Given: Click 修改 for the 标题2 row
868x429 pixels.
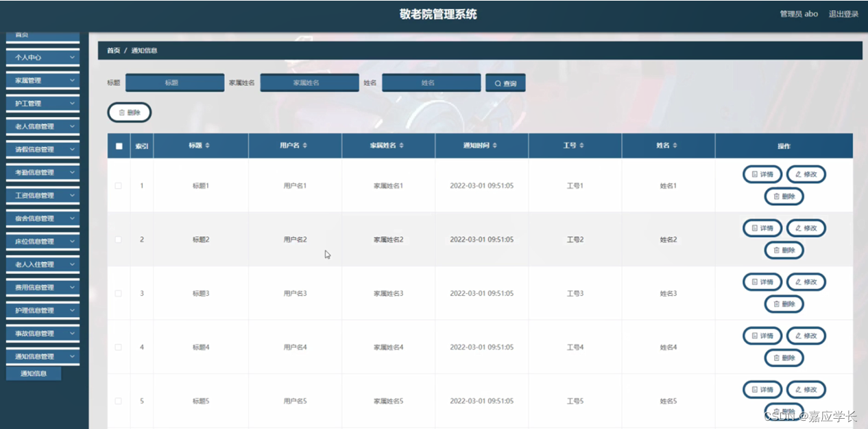Looking at the screenshot, I should (806, 228).
